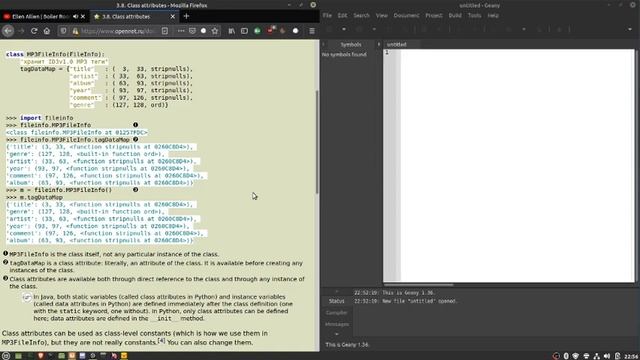Viewport: 640px width, 360px height.
Task: Show more Geany message tabs with down arrow
Action: coord(337,334)
